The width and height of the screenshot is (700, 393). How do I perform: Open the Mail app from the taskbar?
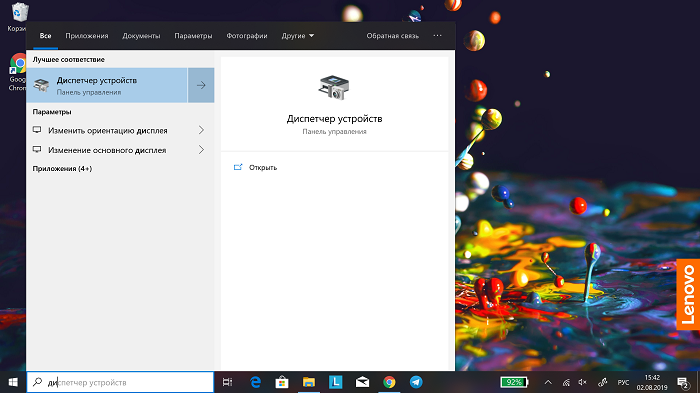point(362,382)
